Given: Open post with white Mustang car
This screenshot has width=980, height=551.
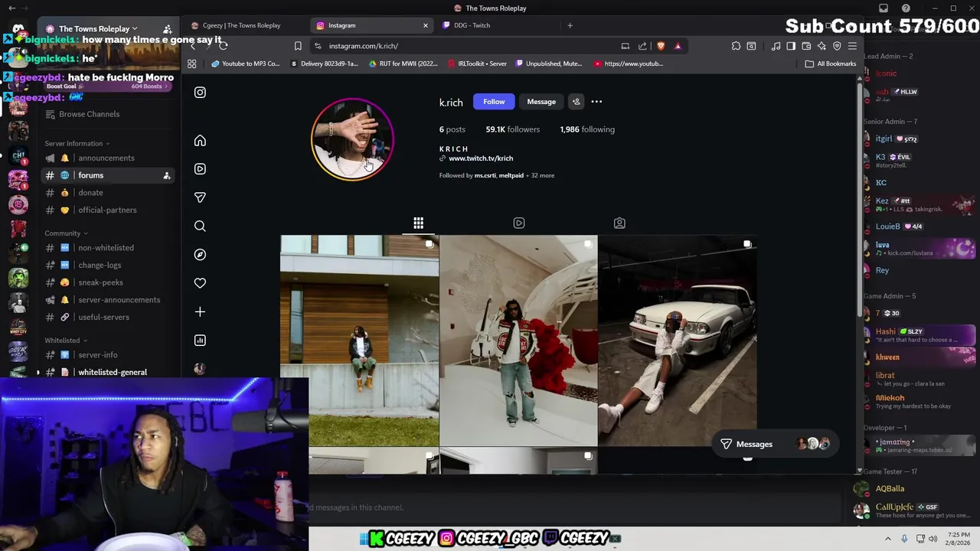Looking at the screenshot, I should click(x=678, y=341).
